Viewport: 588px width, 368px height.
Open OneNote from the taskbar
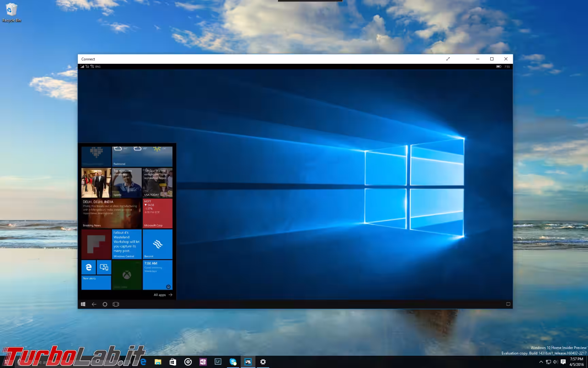(x=203, y=362)
